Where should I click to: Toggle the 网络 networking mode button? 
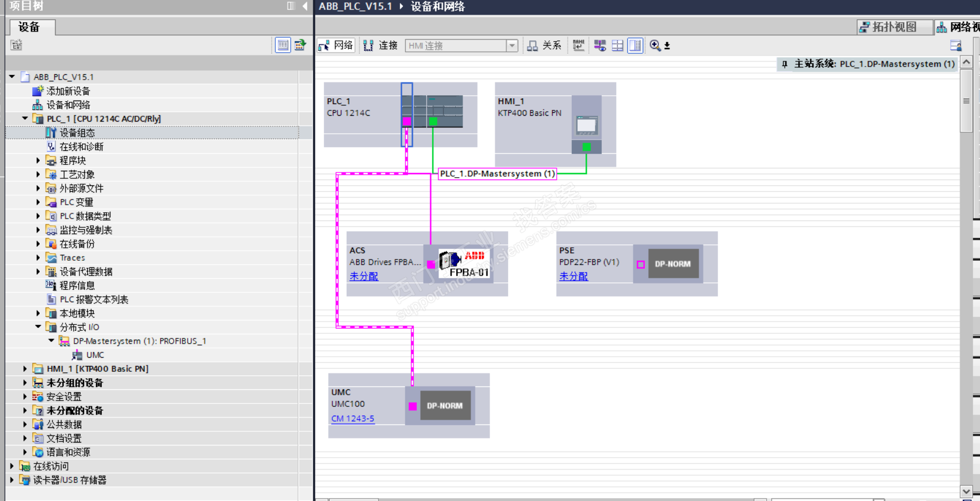[x=336, y=46]
